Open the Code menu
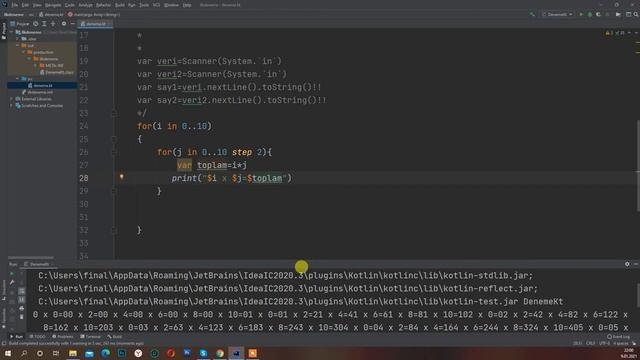The image size is (640, 360). [70, 5]
